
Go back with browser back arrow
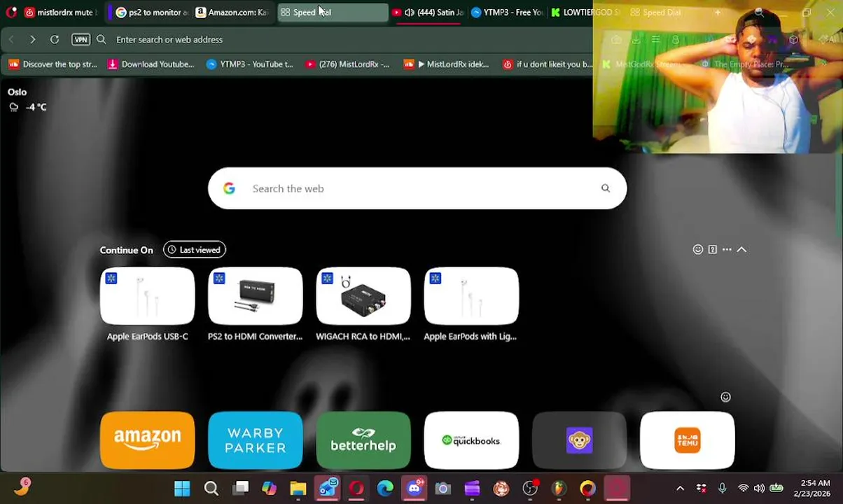(x=11, y=39)
